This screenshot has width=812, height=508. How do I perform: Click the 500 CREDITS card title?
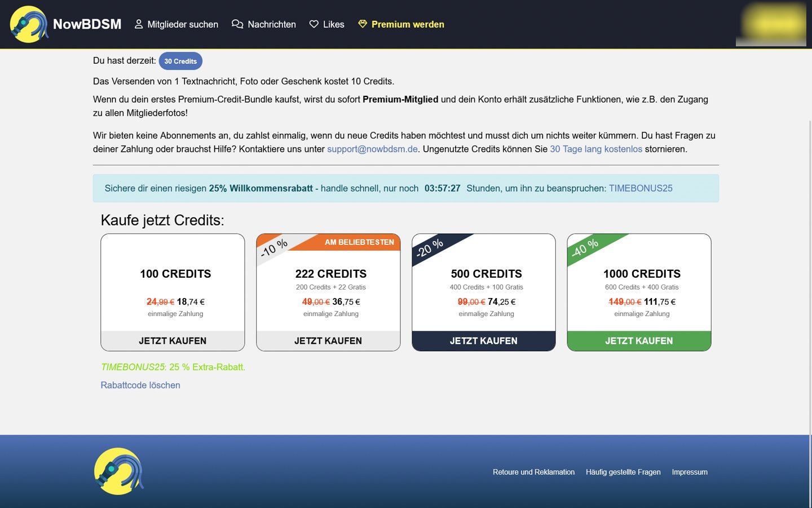coord(487,274)
